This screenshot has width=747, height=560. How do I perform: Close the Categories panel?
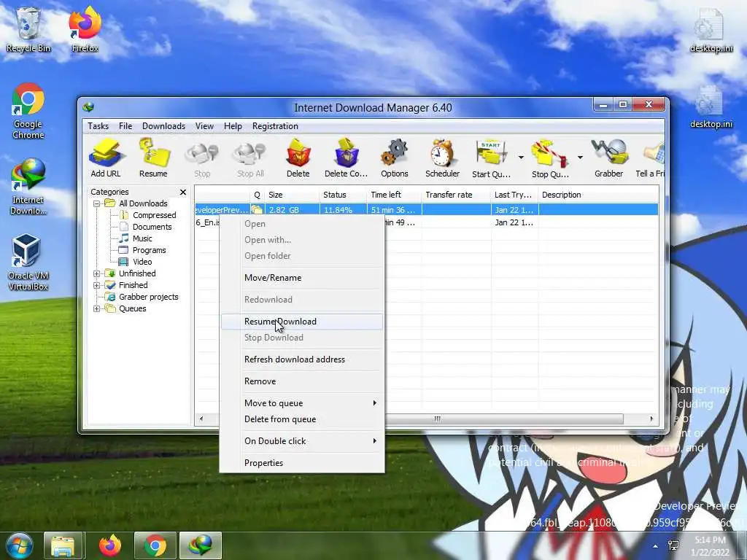183,192
